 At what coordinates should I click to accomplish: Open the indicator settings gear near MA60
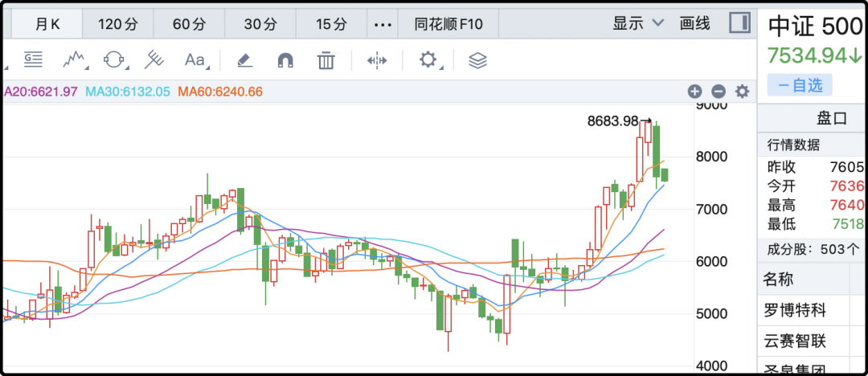coord(742,92)
